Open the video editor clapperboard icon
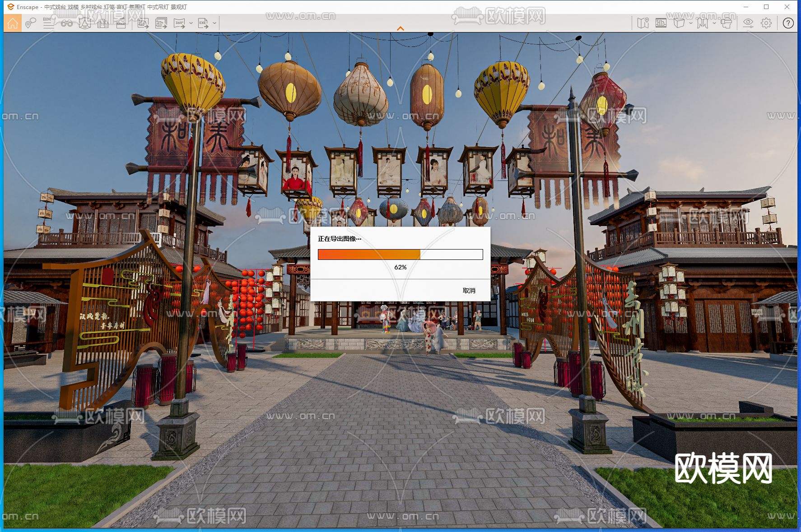This screenshot has height=532, width=801. pos(121,23)
